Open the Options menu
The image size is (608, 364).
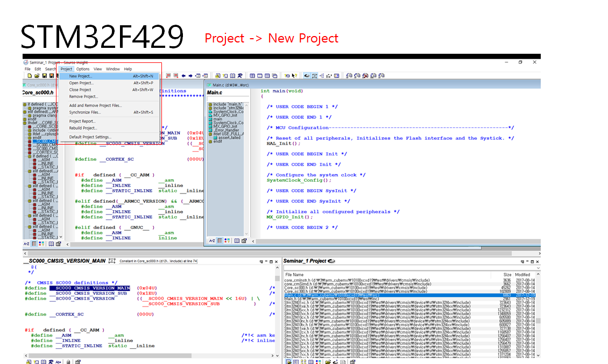pos(83,69)
